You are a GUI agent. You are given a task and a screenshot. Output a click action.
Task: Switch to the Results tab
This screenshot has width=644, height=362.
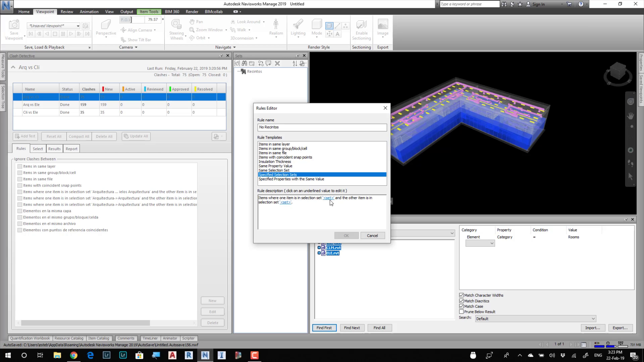54,149
